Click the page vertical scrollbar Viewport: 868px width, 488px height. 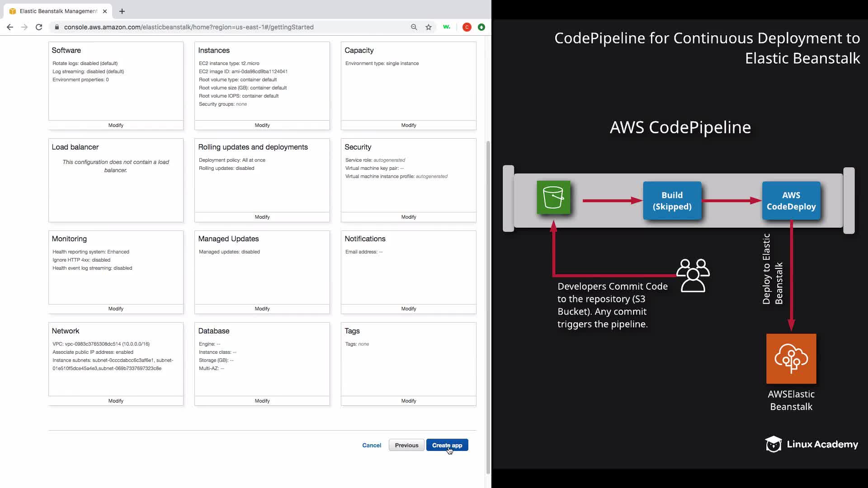click(488, 307)
